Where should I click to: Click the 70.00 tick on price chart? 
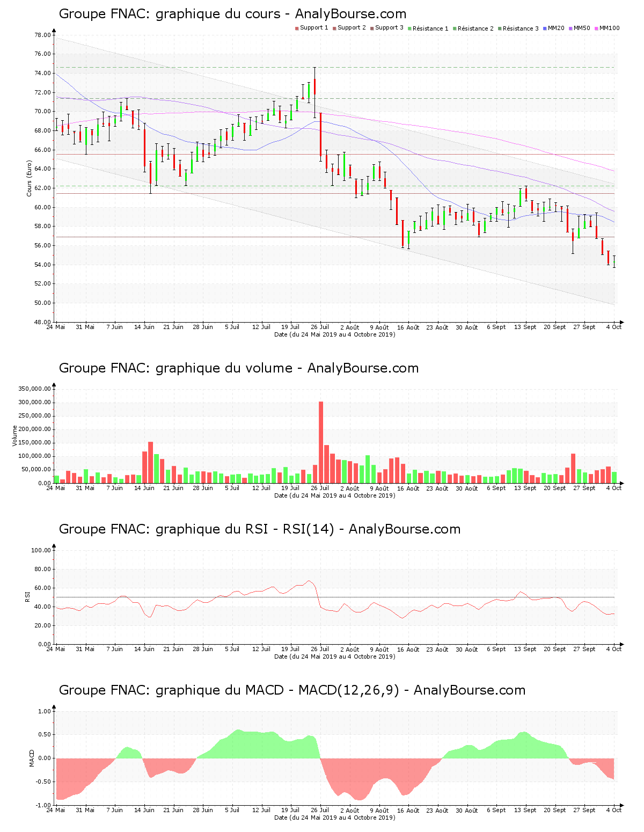coord(42,112)
